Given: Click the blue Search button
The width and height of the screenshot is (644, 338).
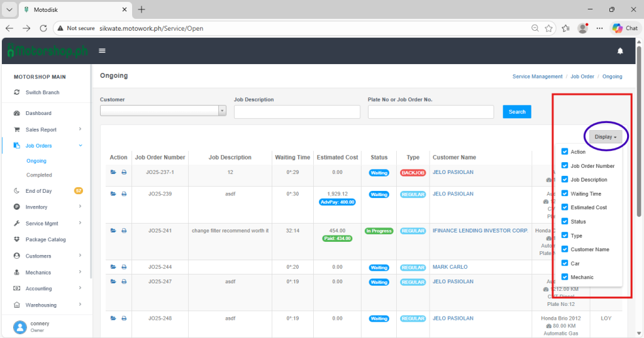Looking at the screenshot, I should [516, 112].
